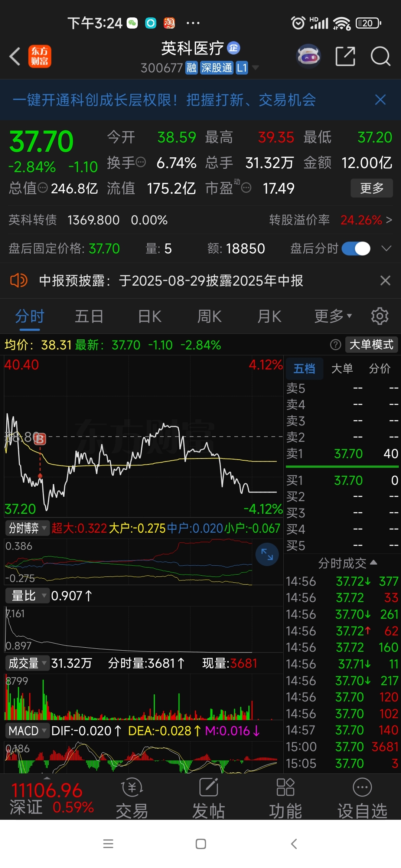
Task: Select the 大单 tab
Action: tap(342, 368)
